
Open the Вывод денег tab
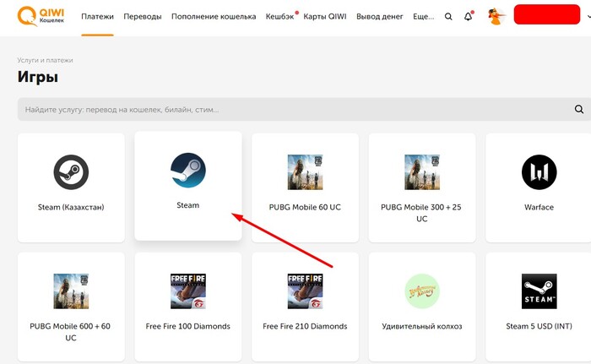tap(380, 17)
